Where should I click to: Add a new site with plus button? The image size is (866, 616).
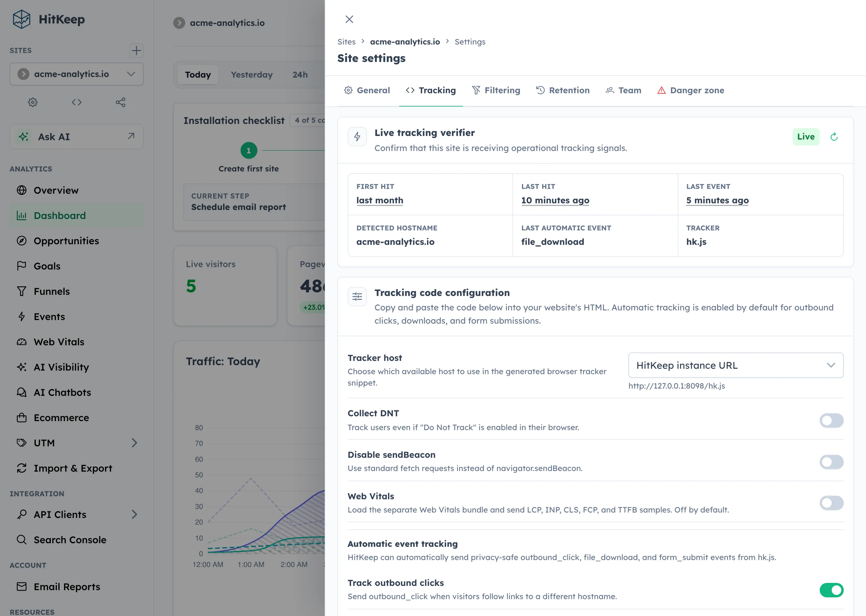(136, 51)
